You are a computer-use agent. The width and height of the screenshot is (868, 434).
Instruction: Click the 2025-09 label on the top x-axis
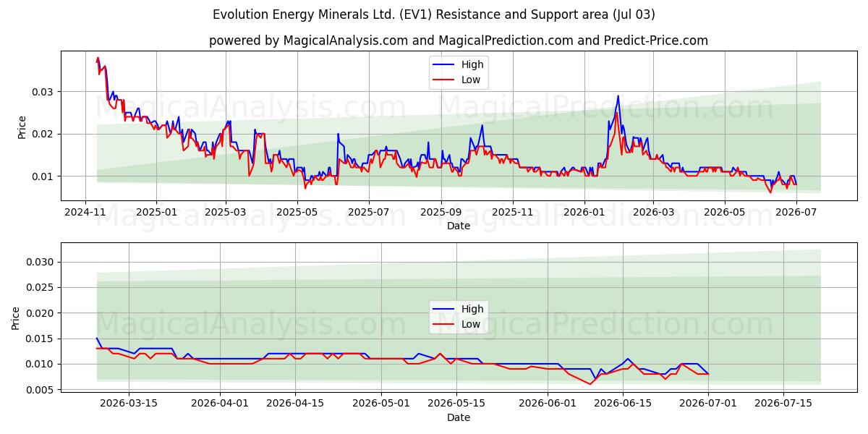441,212
